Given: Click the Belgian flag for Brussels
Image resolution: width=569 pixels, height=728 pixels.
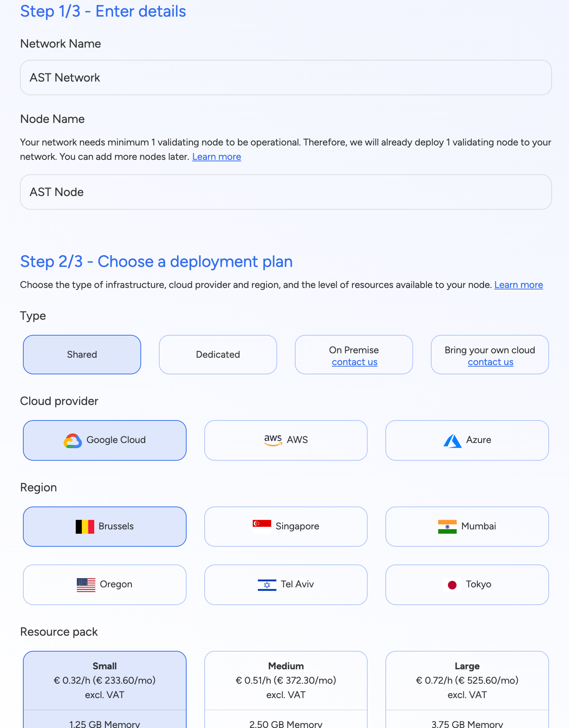Looking at the screenshot, I should pos(85,527).
